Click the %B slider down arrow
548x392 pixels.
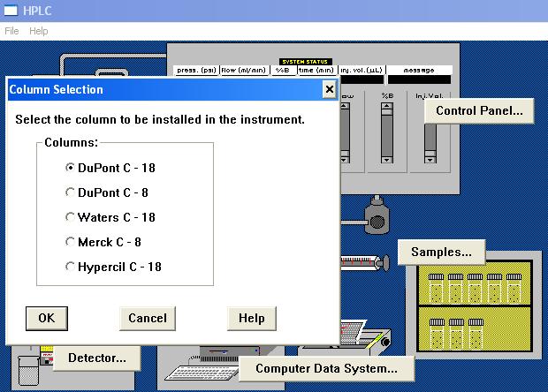coord(387,160)
